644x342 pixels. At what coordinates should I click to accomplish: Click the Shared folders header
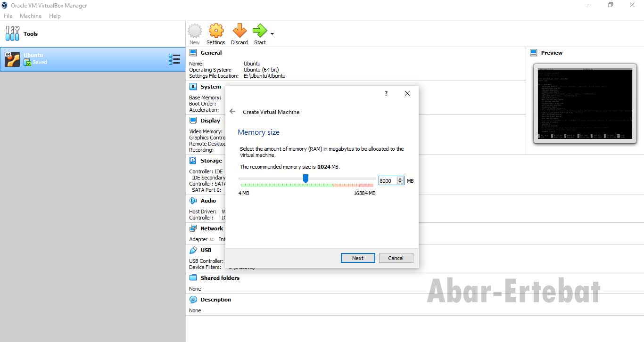[220, 278]
